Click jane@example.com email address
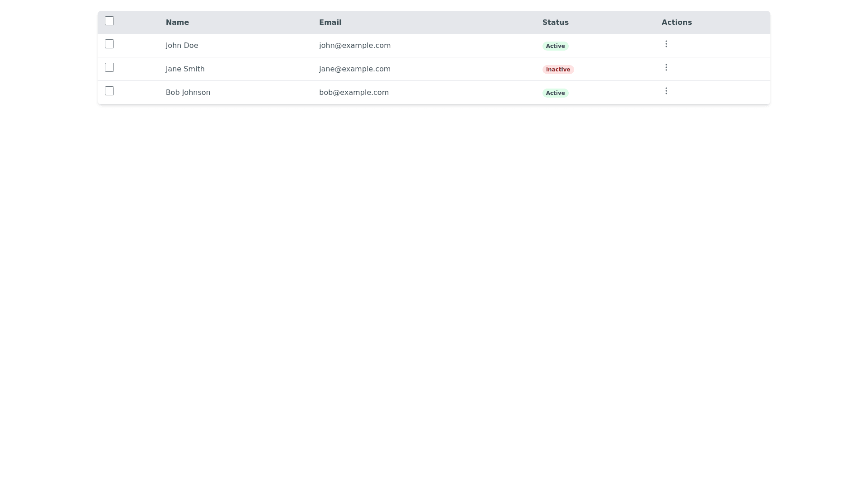This screenshot has height=488, width=868. click(x=354, y=69)
